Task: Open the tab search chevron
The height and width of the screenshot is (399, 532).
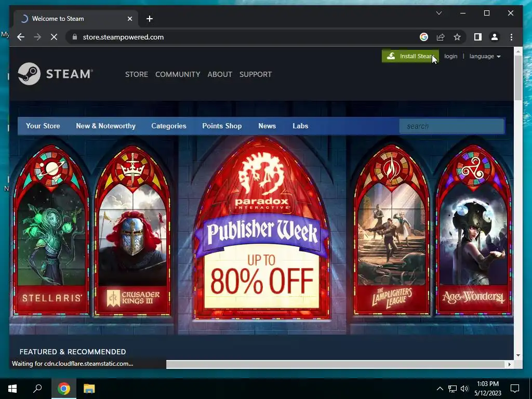Action: pos(438,13)
